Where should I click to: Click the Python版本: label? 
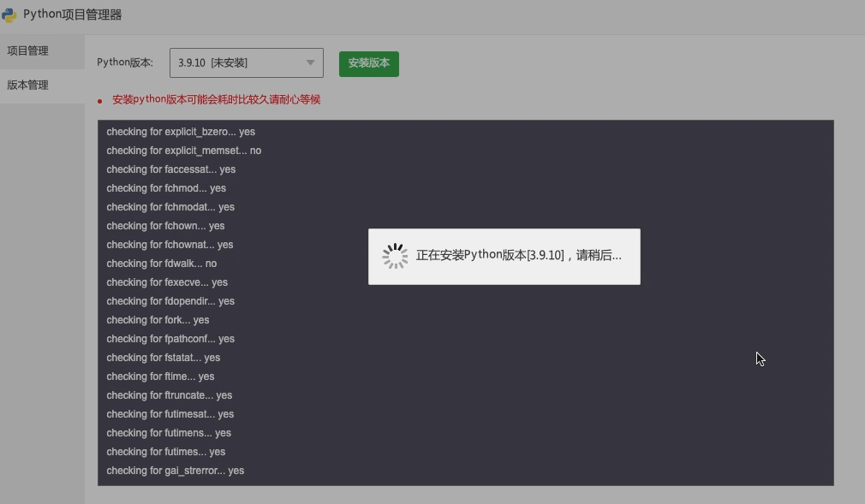click(x=125, y=62)
